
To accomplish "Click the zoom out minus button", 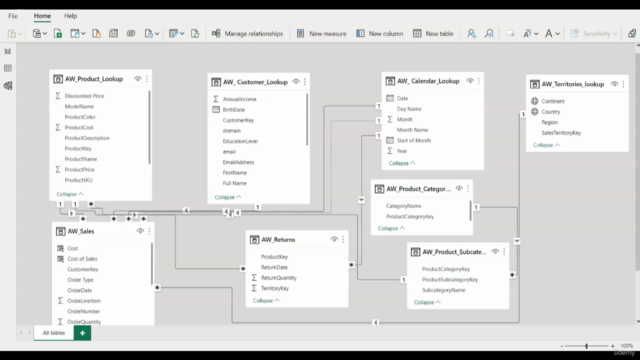I will [x=562, y=346].
